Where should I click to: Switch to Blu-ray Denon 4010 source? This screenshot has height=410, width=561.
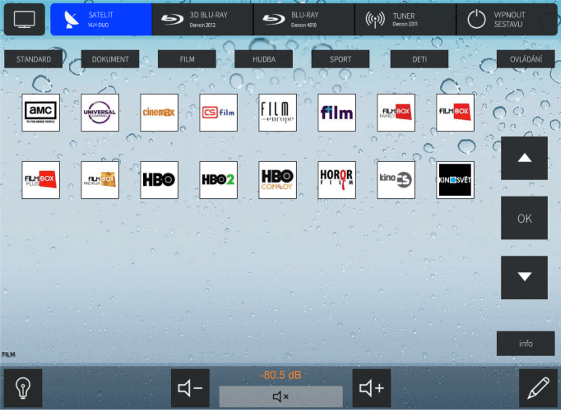tap(304, 19)
